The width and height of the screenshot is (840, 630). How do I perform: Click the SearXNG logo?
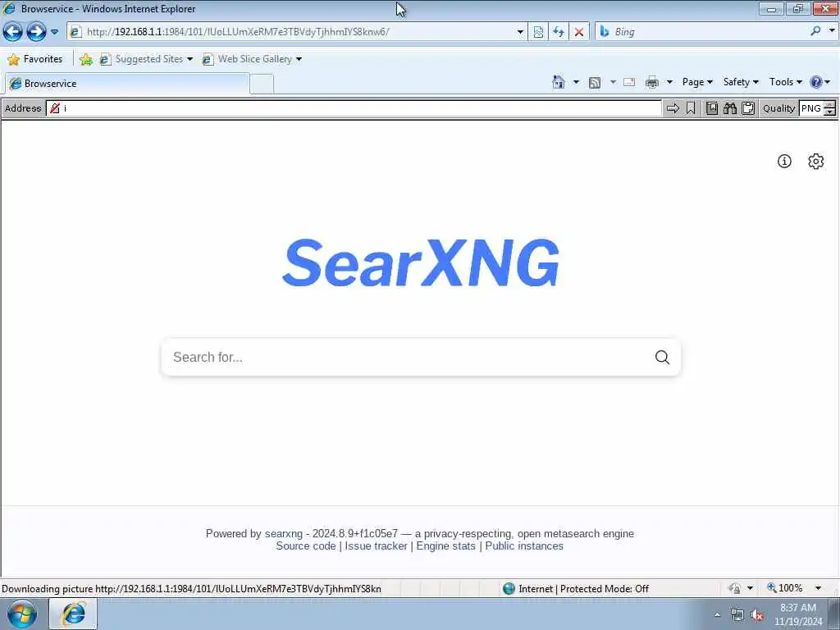point(421,262)
